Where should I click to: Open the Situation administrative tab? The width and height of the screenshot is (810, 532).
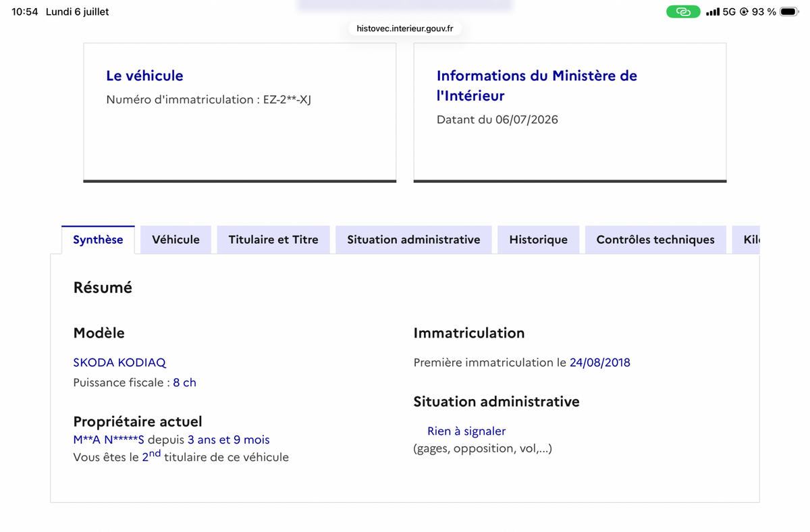coord(414,240)
